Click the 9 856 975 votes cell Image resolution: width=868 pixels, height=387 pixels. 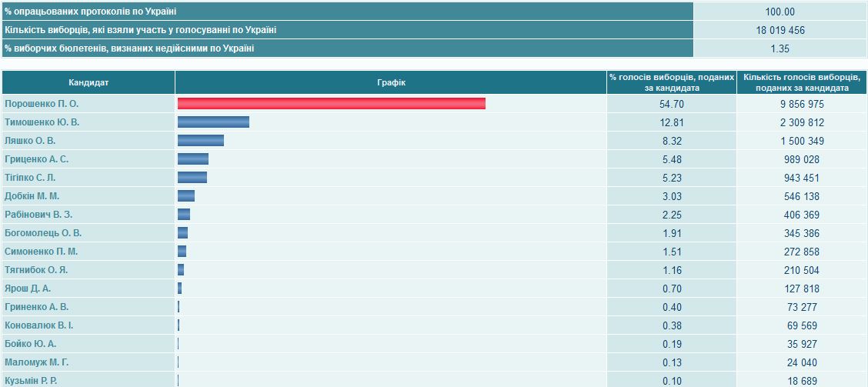801,104
